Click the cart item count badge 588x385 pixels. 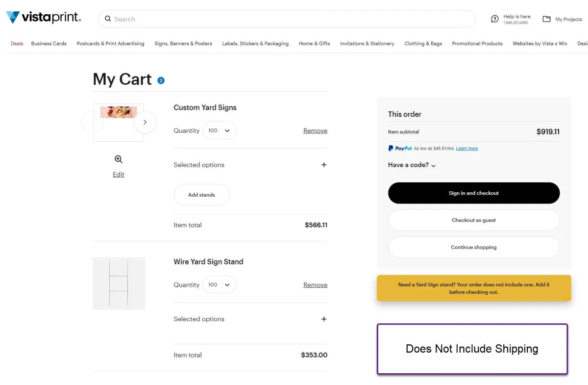(x=161, y=80)
